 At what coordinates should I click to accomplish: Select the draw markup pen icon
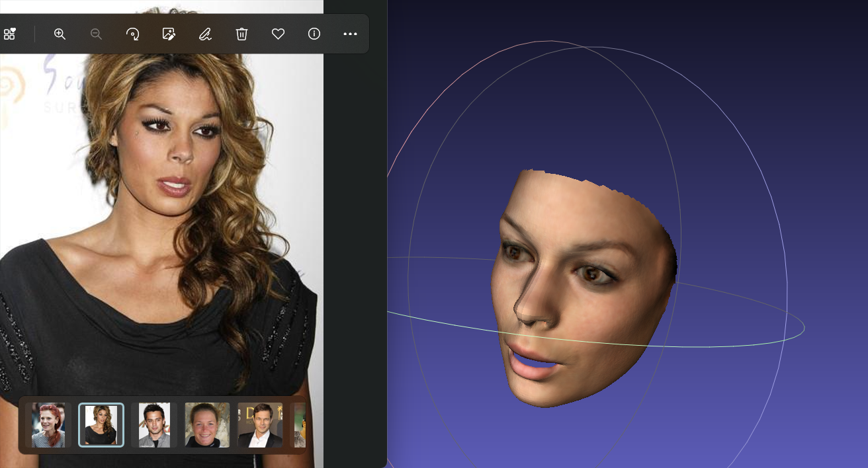point(205,34)
